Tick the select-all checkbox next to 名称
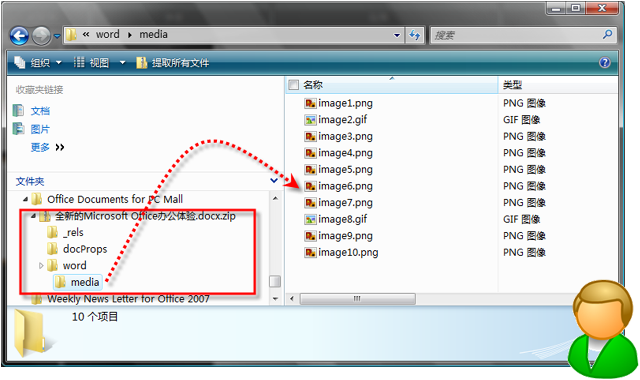This screenshot has width=640, height=380. 293,85
